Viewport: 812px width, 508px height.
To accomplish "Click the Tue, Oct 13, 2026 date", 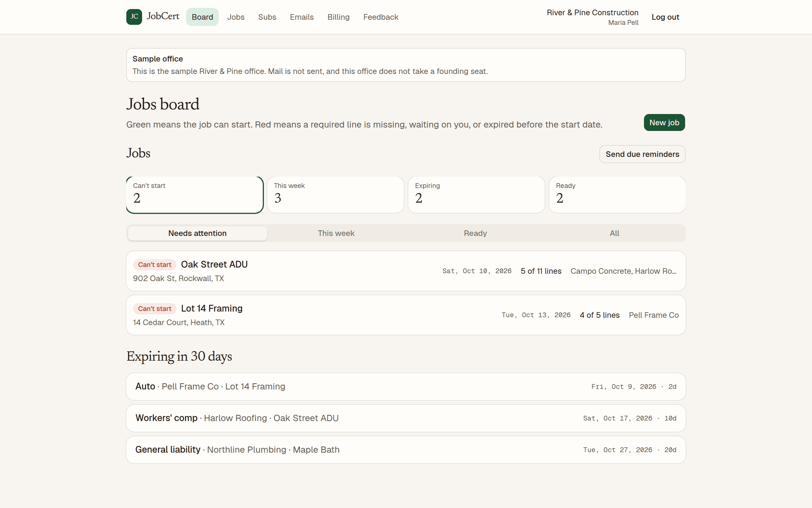I will (x=536, y=315).
